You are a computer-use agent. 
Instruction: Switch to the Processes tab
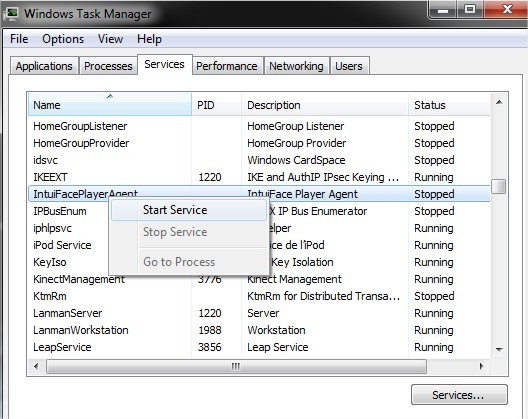tap(108, 66)
